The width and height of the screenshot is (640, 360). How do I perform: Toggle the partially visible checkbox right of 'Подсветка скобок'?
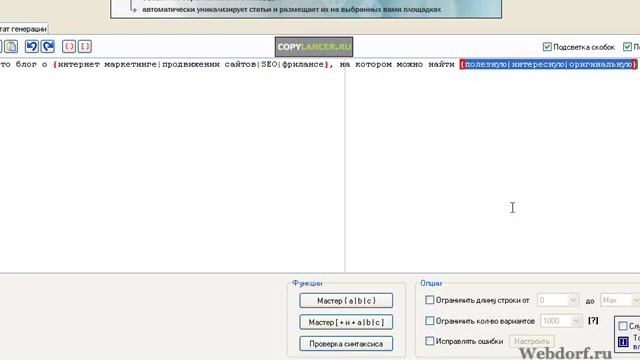coord(627,47)
